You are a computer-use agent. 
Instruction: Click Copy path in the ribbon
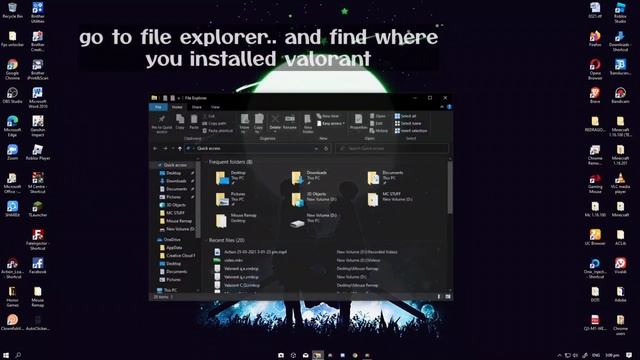[215, 123]
